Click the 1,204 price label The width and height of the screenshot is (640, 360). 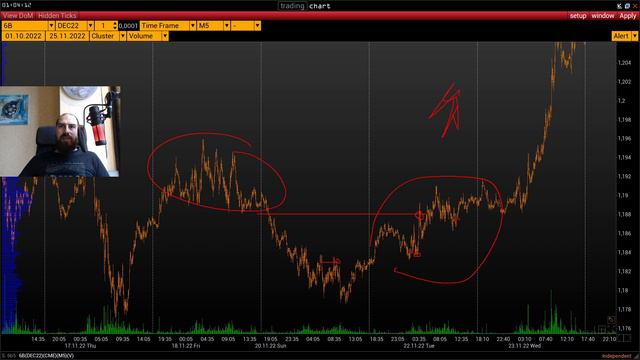pyautogui.click(x=624, y=63)
